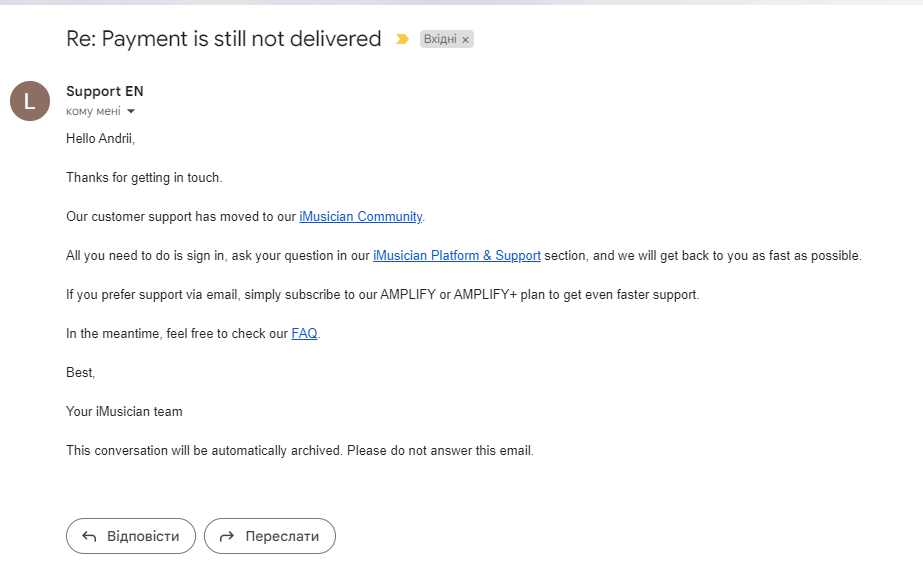Open the iMusician Platform & Support link
The width and height of the screenshot is (923, 584).
457,256
